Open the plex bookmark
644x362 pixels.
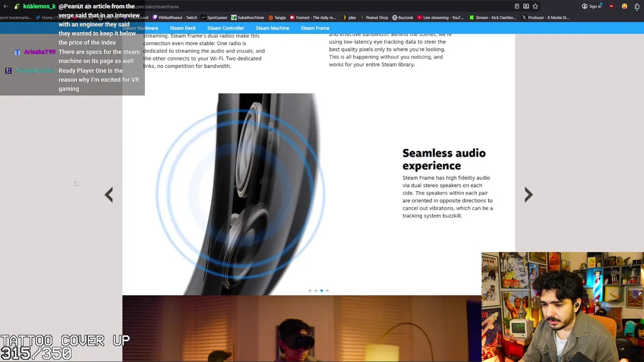tap(349, 18)
